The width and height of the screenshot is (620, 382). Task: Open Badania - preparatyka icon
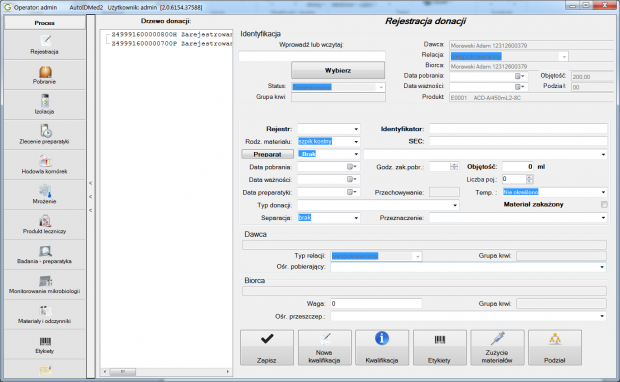[45, 255]
